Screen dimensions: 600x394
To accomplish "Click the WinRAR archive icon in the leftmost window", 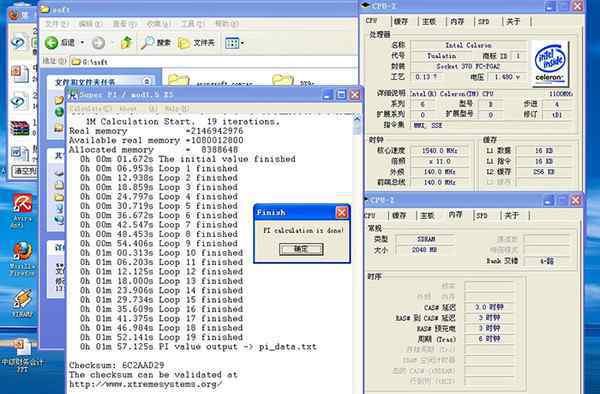I will pos(20,128).
